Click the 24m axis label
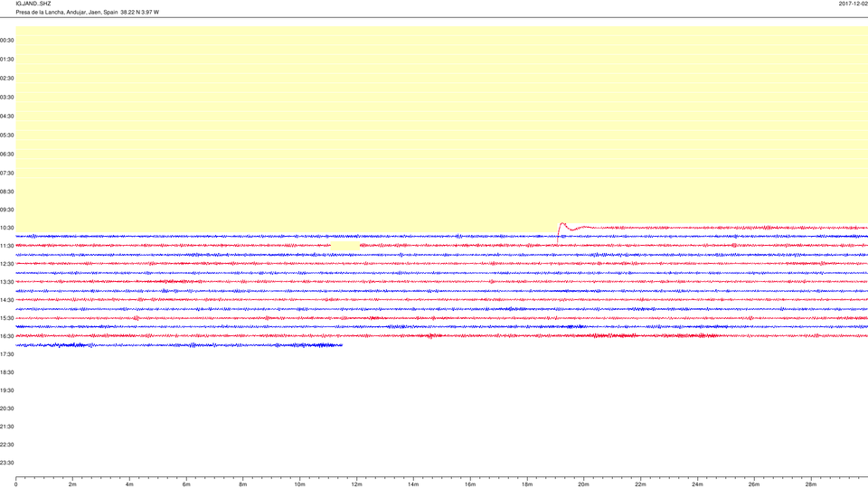Viewport: 868px width, 488px height. 697,484
